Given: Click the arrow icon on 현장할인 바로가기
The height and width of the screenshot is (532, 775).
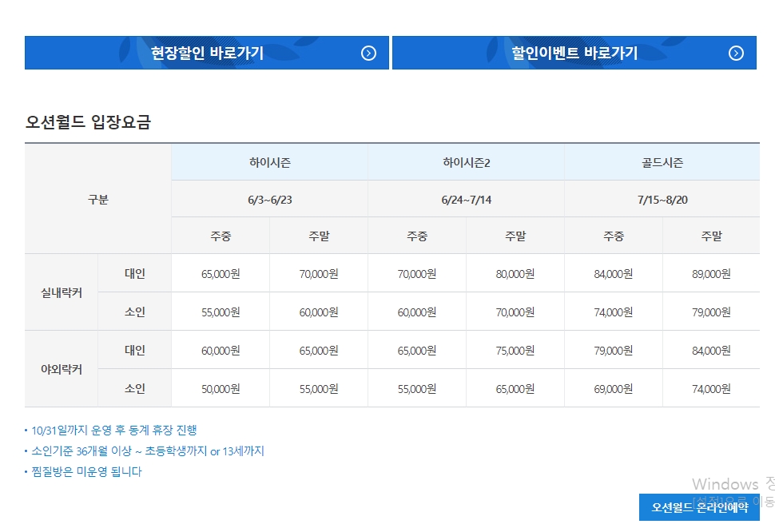Looking at the screenshot, I should pos(368,53).
